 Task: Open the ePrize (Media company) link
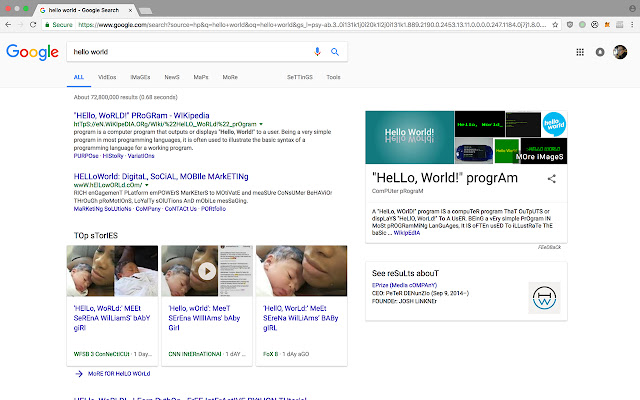pos(404,285)
